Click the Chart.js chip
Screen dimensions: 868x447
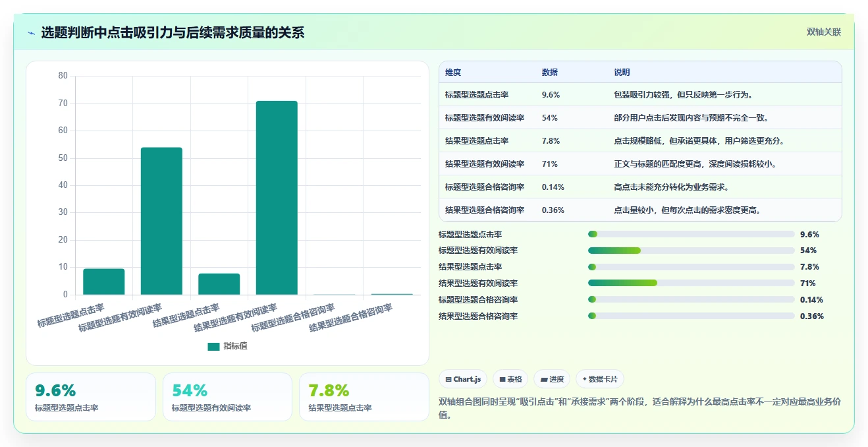[463, 379]
